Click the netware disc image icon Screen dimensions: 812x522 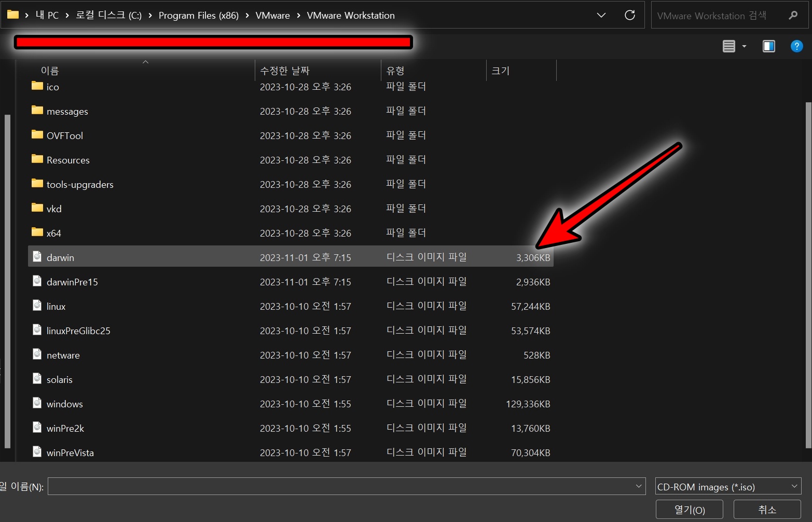click(x=37, y=354)
